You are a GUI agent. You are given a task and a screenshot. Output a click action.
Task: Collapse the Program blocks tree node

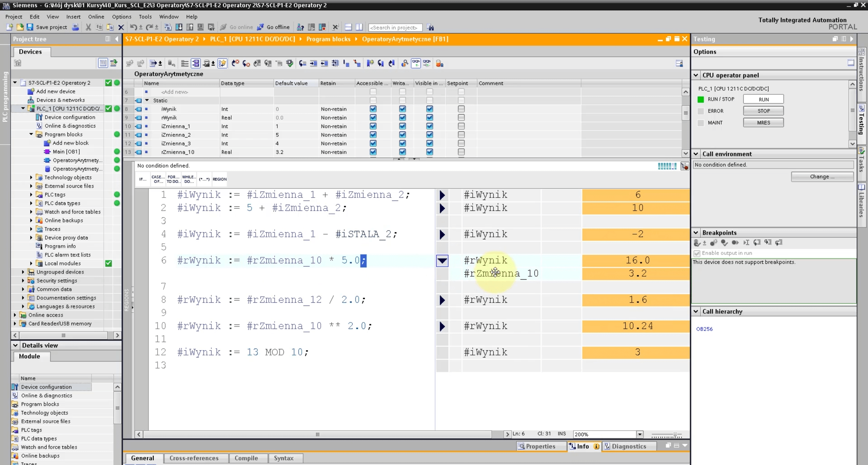(31, 134)
